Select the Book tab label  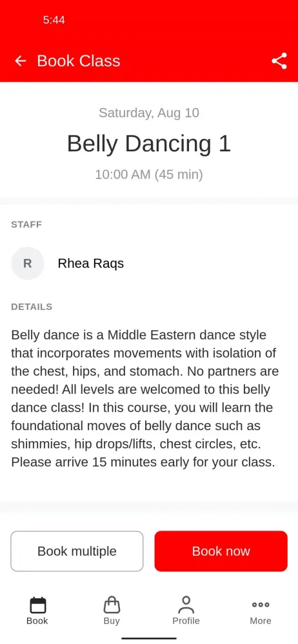37,621
